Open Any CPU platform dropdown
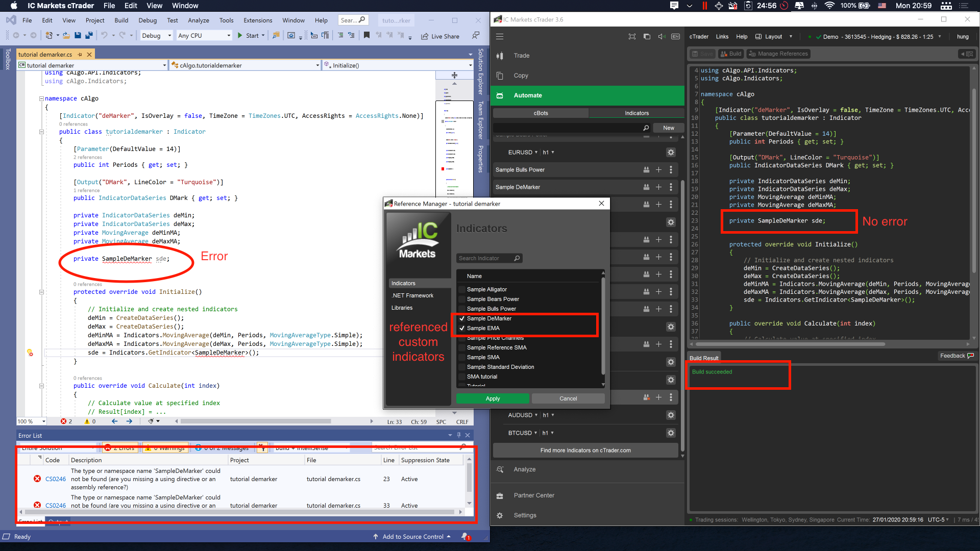 coord(204,36)
